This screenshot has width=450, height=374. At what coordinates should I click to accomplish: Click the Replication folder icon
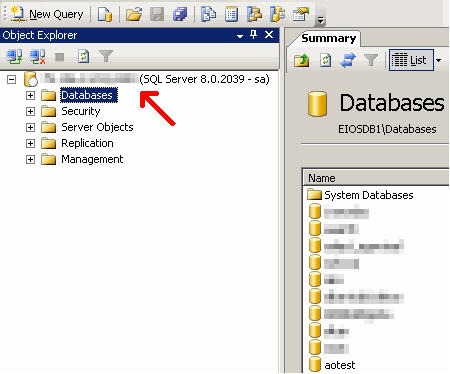49,143
